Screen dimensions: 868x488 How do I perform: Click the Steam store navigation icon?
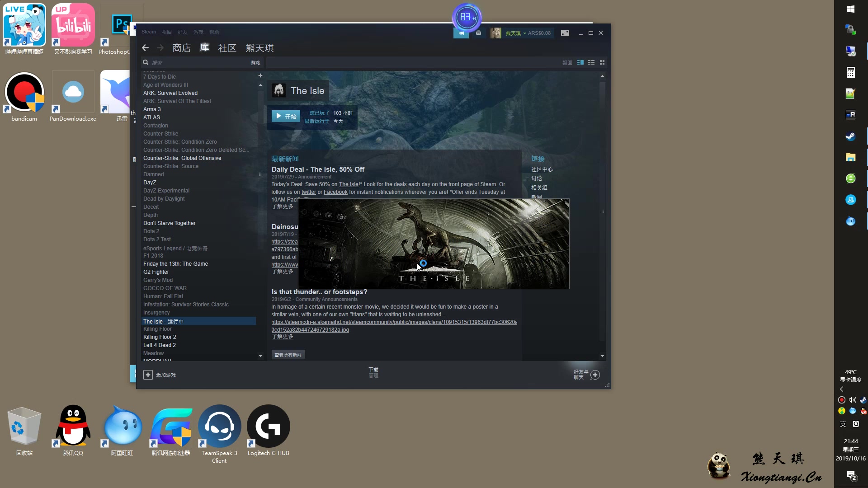pos(181,47)
